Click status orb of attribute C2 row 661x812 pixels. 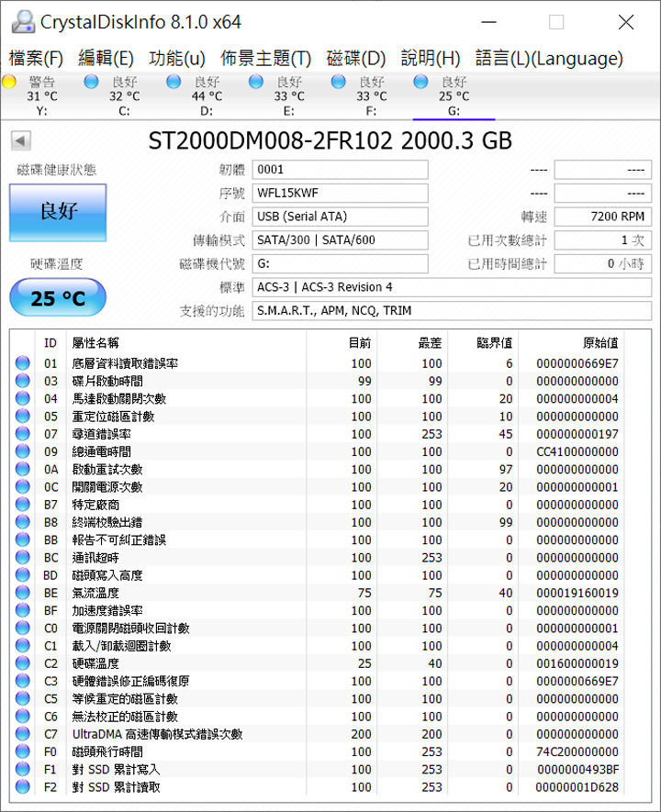pyautogui.click(x=23, y=662)
